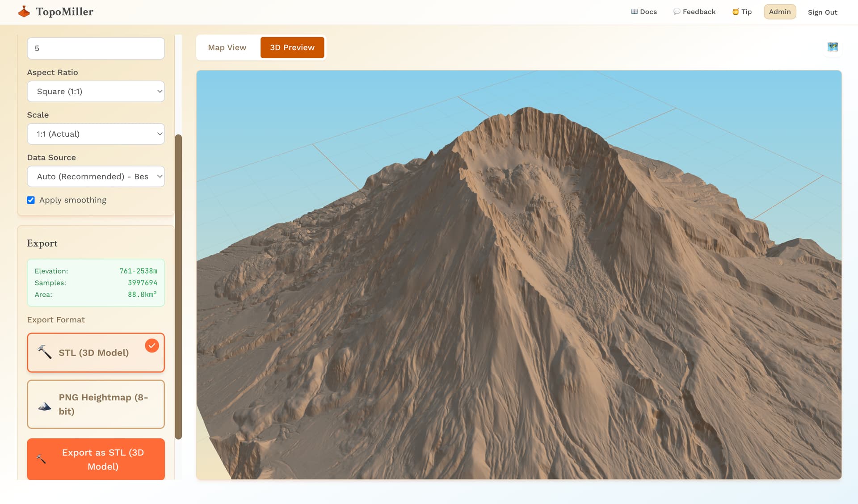Click the TopoMiller logo icon
This screenshot has height=504, width=858.
[x=24, y=12]
